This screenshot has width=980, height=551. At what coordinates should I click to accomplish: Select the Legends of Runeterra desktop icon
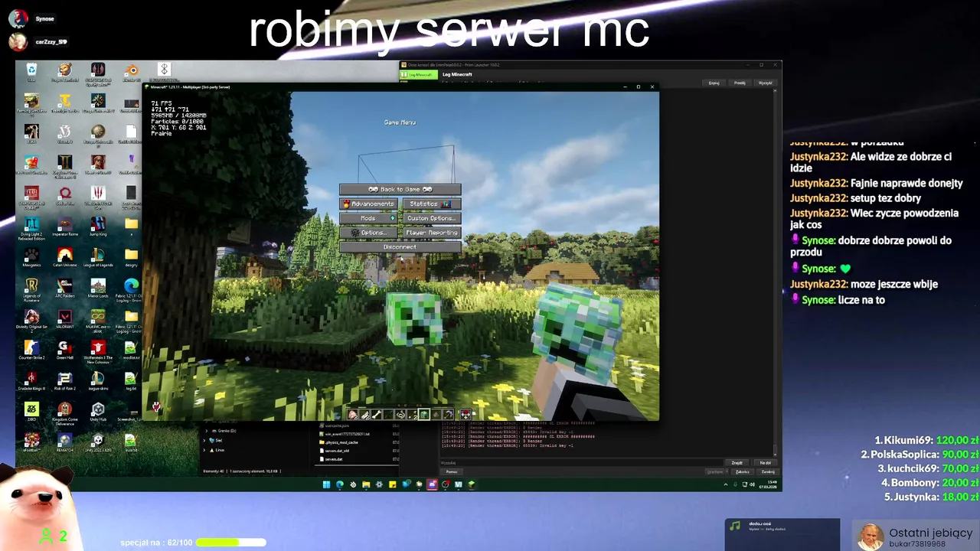pos(31,289)
